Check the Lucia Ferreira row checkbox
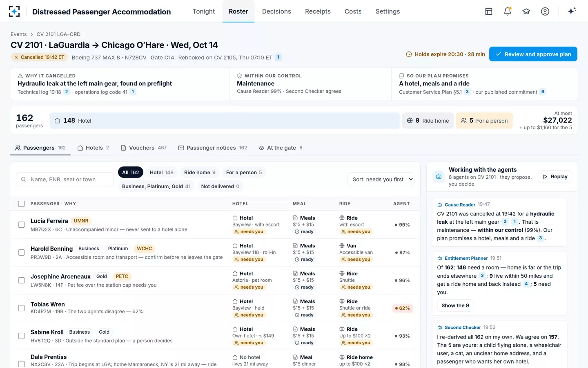Image resolution: width=588 pixels, height=368 pixels. 22,224
